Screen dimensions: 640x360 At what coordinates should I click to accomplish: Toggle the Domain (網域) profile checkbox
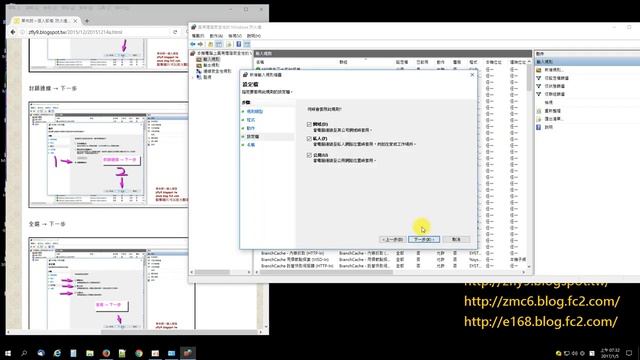(x=309, y=124)
